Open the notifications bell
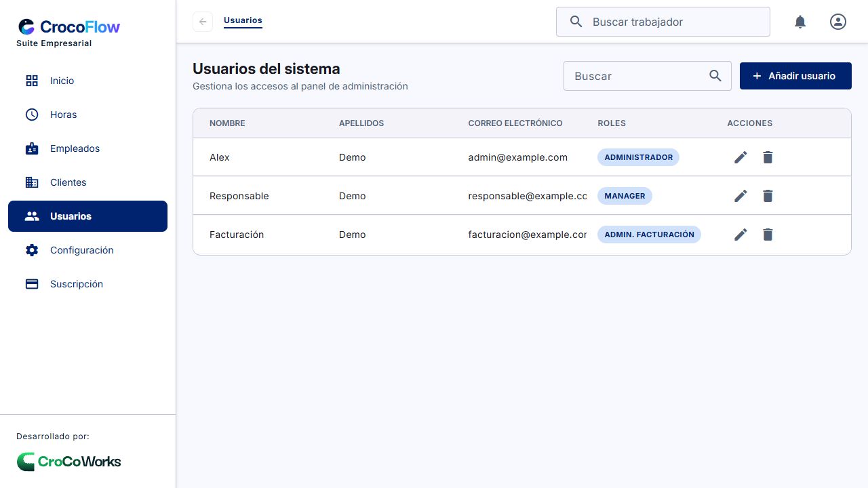The image size is (868, 488). (800, 22)
